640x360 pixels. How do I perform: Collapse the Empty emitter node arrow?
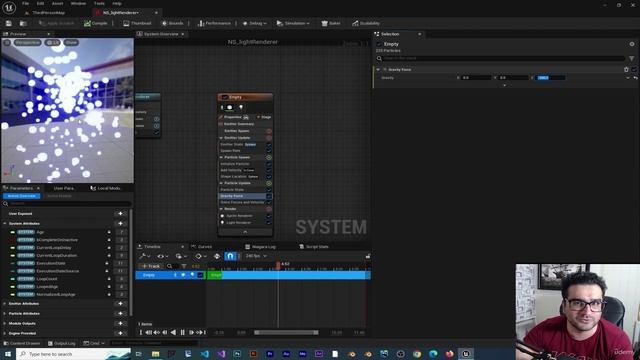click(245, 232)
